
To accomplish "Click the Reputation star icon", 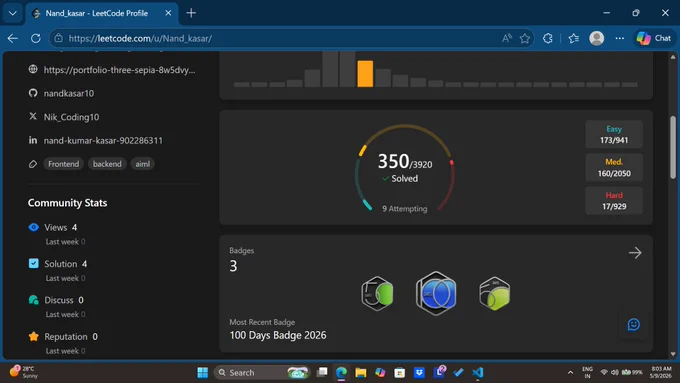I will [x=33, y=337].
